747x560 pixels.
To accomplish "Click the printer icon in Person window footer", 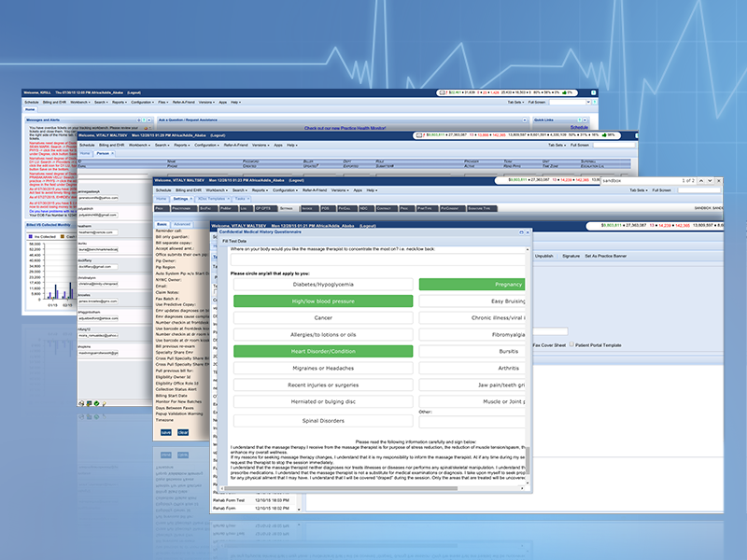I will tap(81, 403).
